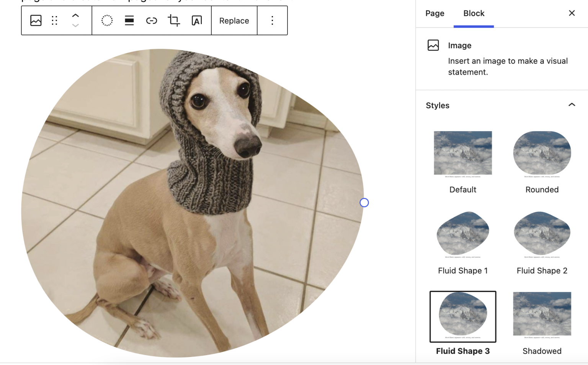588x365 pixels.
Task: Click the Image block icon in the toolbar
Action: click(36, 21)
